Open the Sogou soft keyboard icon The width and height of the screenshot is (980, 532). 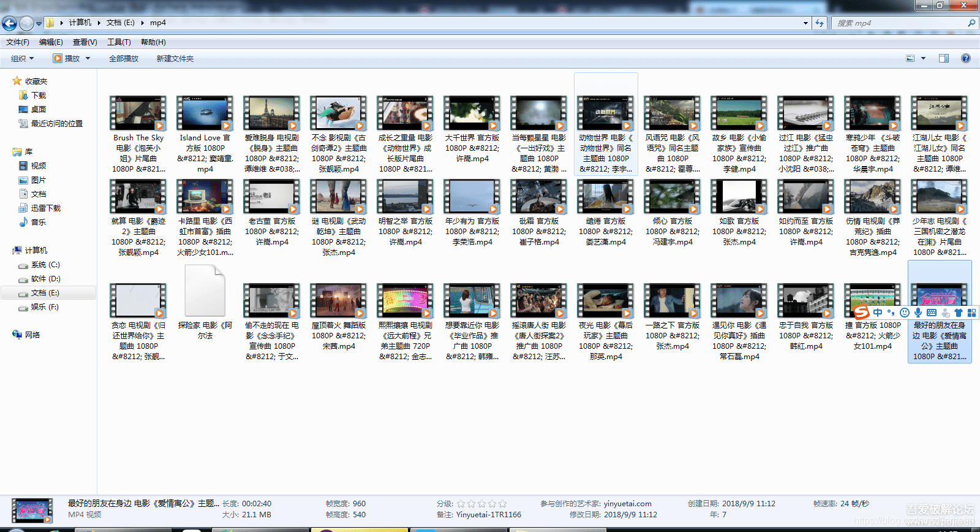tap(931, 313)
